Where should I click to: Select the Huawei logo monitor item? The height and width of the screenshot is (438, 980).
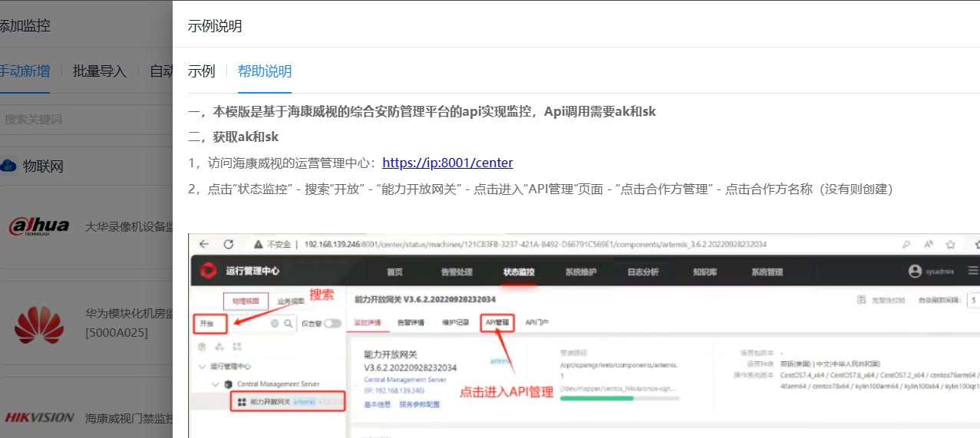point(39,324)
